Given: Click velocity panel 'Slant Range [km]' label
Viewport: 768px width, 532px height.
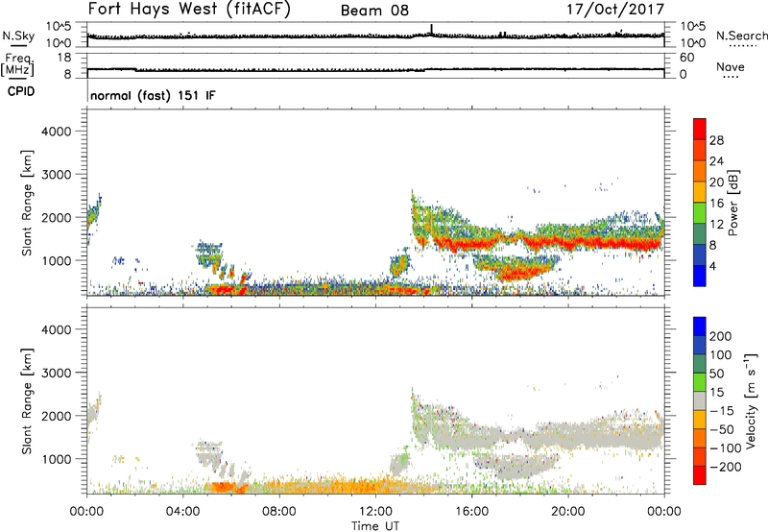Looking at the screenshot, I should click(x=27, y=401).
